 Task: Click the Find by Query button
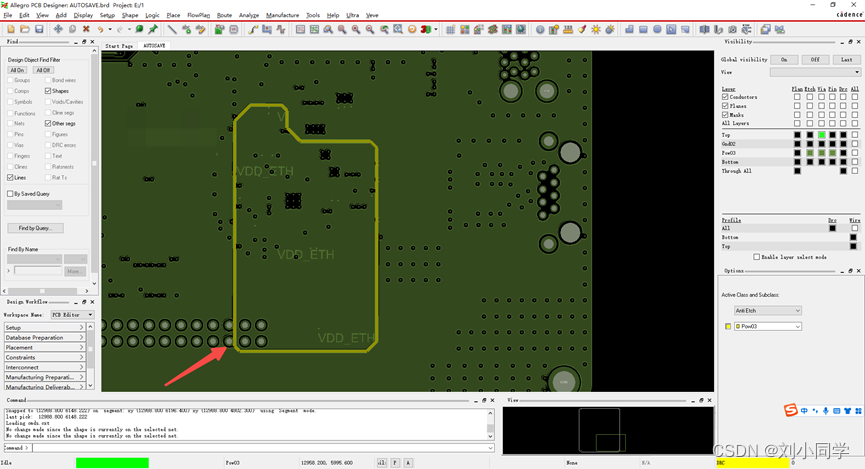[35, 228]
